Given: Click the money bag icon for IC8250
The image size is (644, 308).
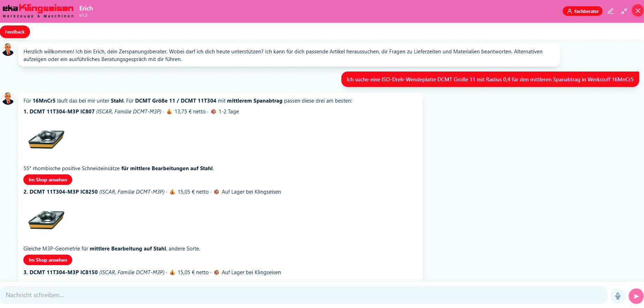Looking at the screenshot, I should (172, 192).
